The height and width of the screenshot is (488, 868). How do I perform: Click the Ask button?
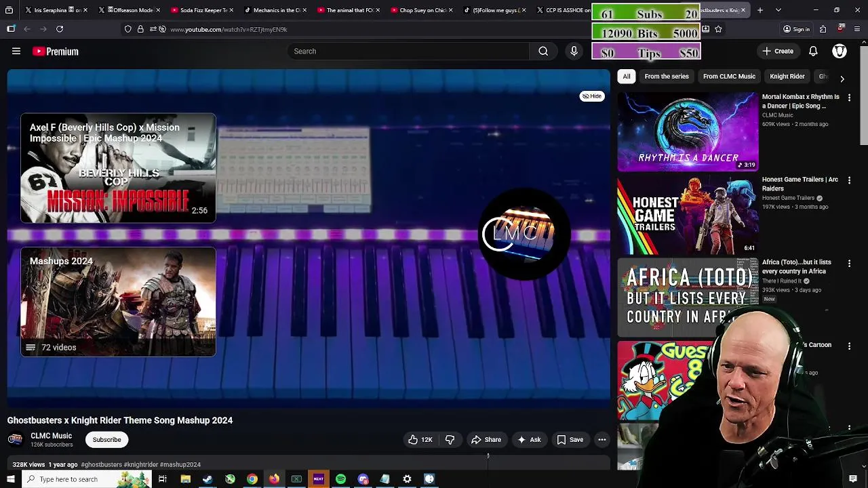click(529, 440)
